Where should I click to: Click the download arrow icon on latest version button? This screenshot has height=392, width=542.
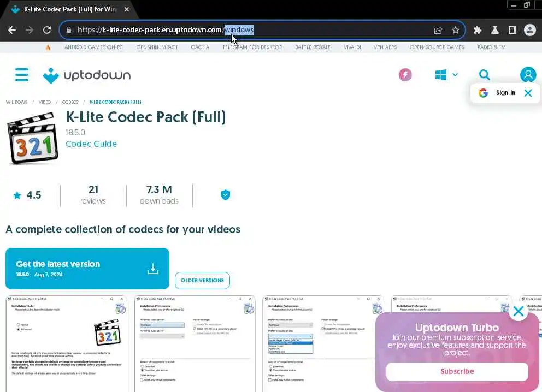(x=153, y=269)
